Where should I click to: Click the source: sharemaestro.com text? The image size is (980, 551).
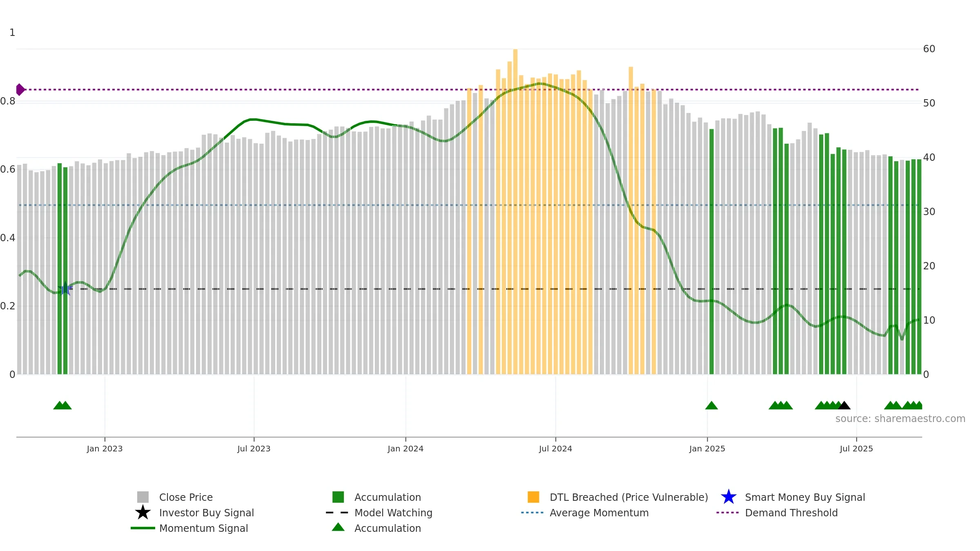pyautogui.click(x=900, y=419)
